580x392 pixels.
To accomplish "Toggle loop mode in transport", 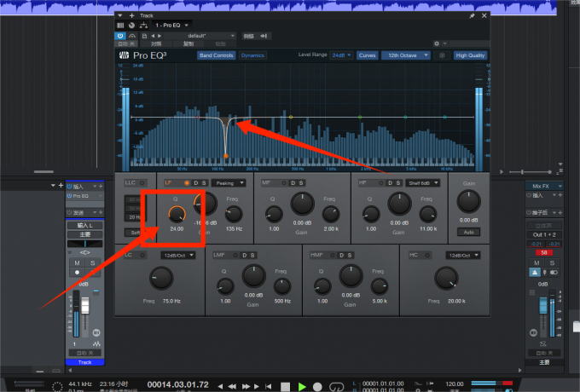I will 336,386.
